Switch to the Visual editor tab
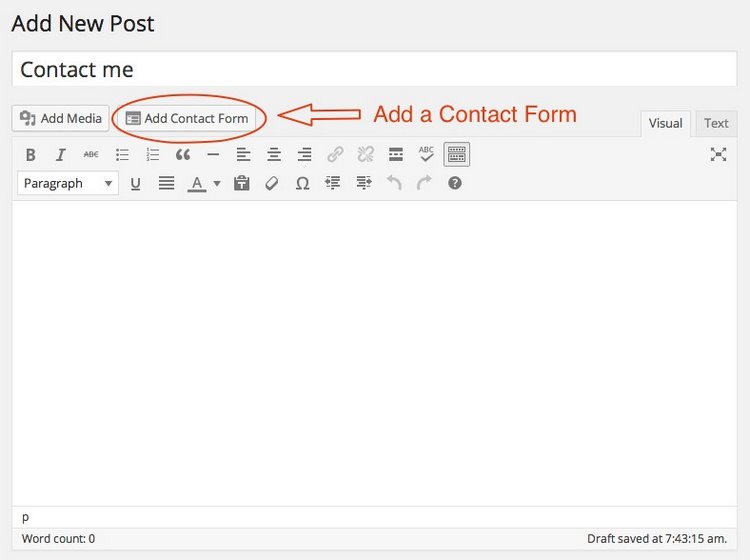The width and height of the screenshot is (750, 560). coord(665,123)
